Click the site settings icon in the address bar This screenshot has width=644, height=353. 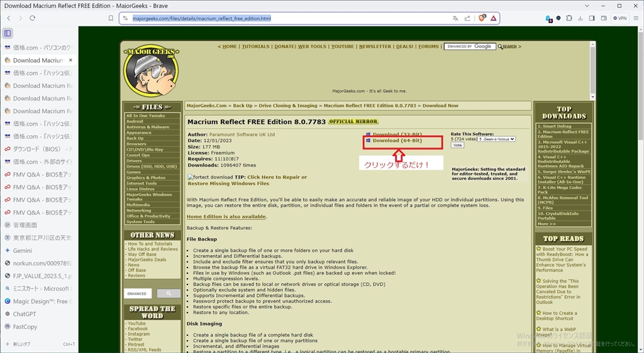coord(126,18)
